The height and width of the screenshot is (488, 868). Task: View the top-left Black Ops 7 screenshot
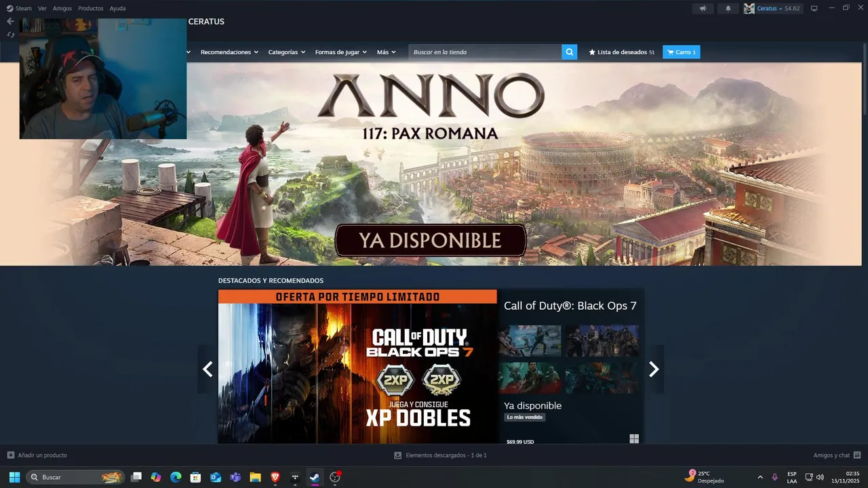530,341
